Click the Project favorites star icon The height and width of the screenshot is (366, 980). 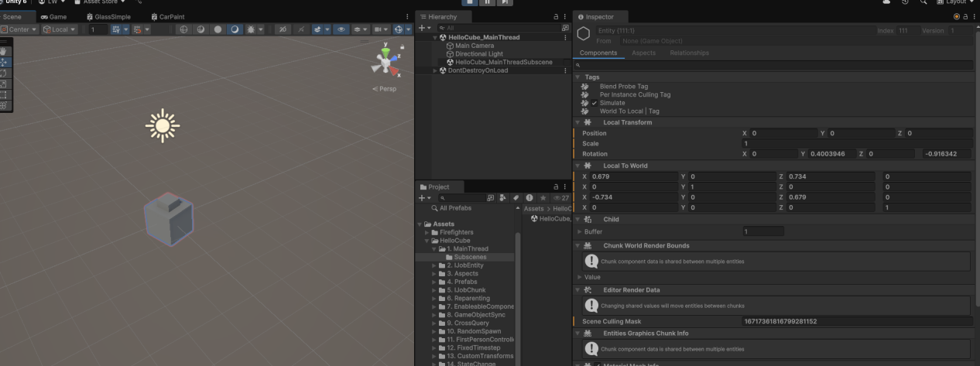coord(542,198)
